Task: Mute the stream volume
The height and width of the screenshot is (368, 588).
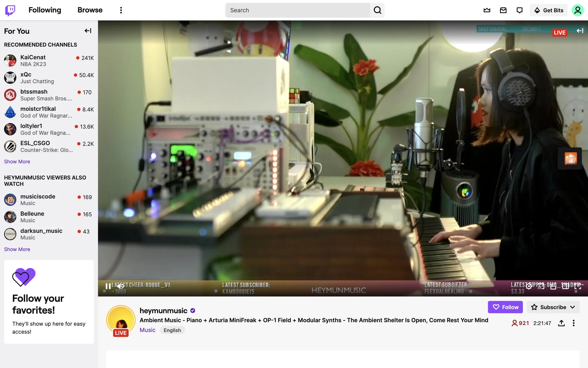Action: pyautogui.click(x=121, y=286)
